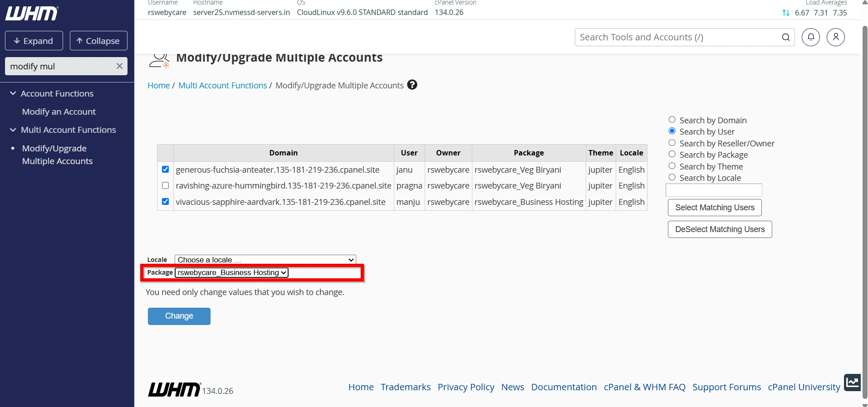The height and width of the screenshot is (407, 868).
Task: Click the User column header
Action: pyautogui.click(x=409, y=153)
